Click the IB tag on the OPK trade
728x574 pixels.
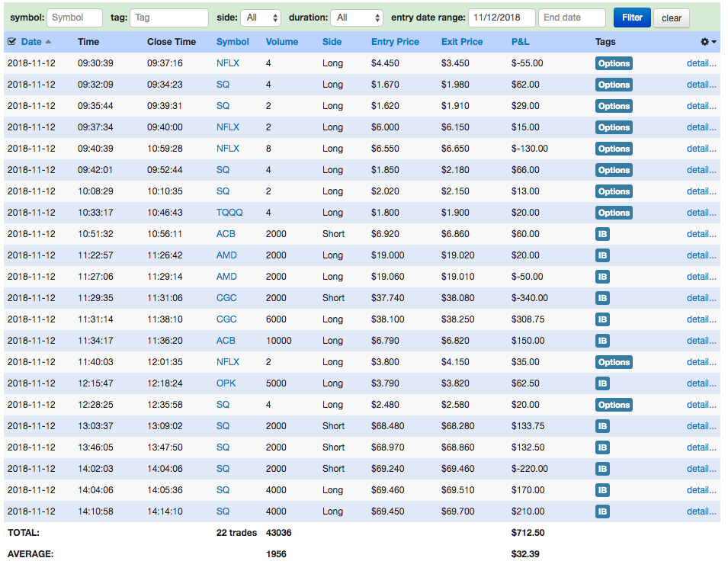[x=602, y=383]
